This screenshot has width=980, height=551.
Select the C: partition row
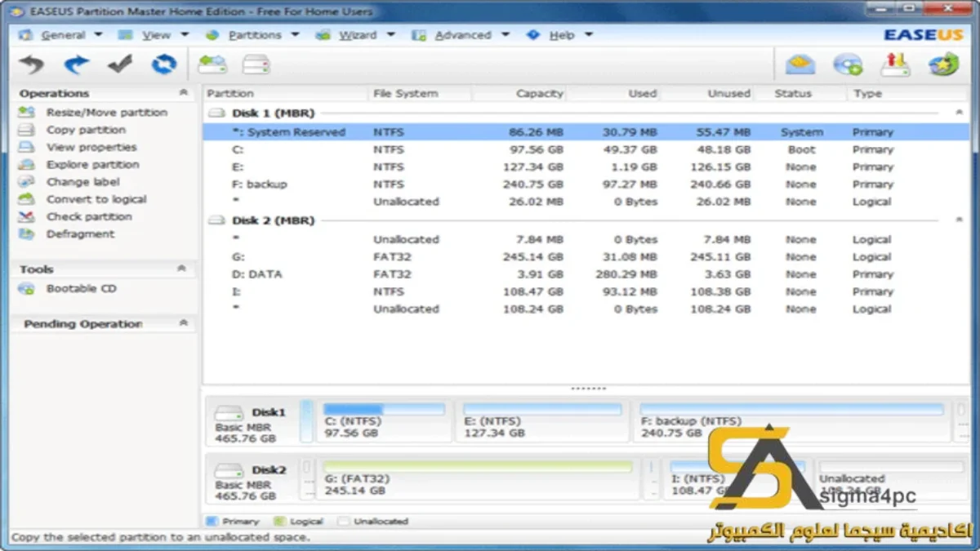(586, 149)
